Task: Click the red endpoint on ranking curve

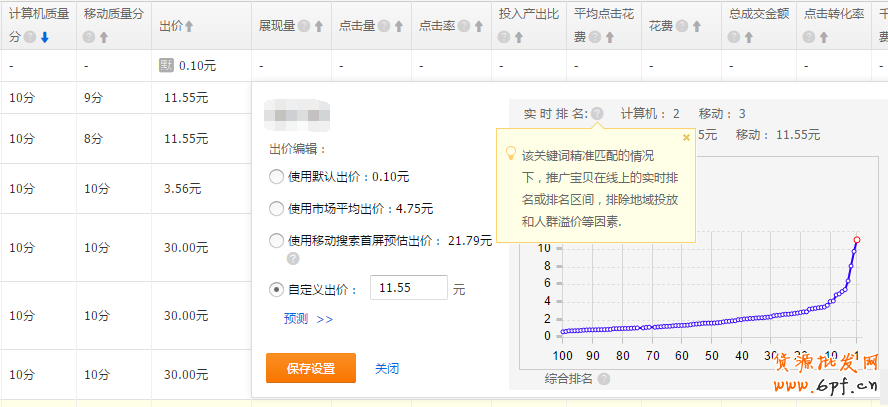Action: click(857, 240)
